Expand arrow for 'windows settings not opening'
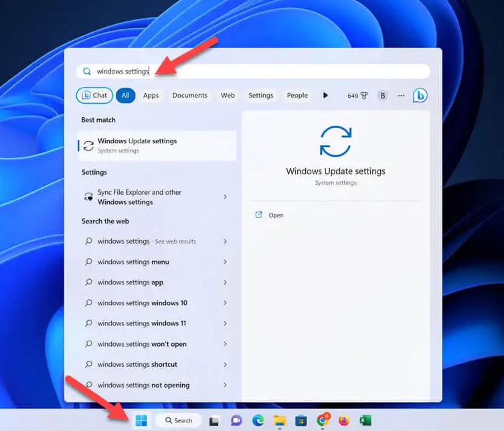 pyautogui.click(x=225, y=385)
